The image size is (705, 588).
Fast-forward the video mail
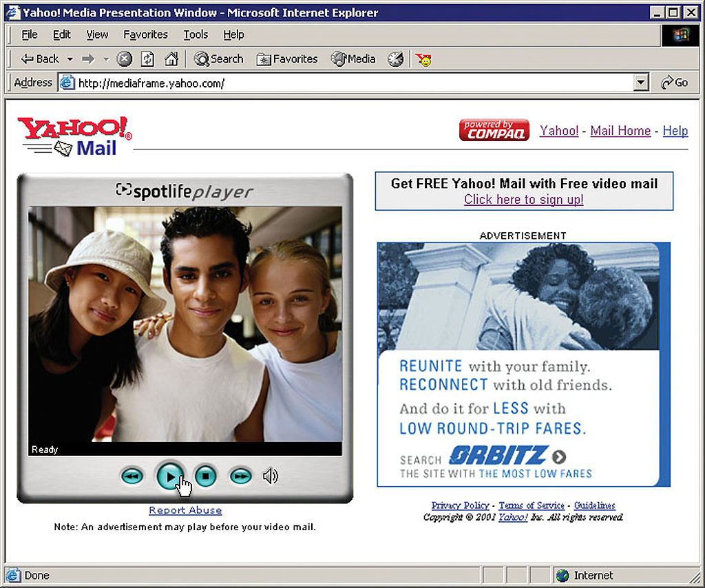click(240, 476)
